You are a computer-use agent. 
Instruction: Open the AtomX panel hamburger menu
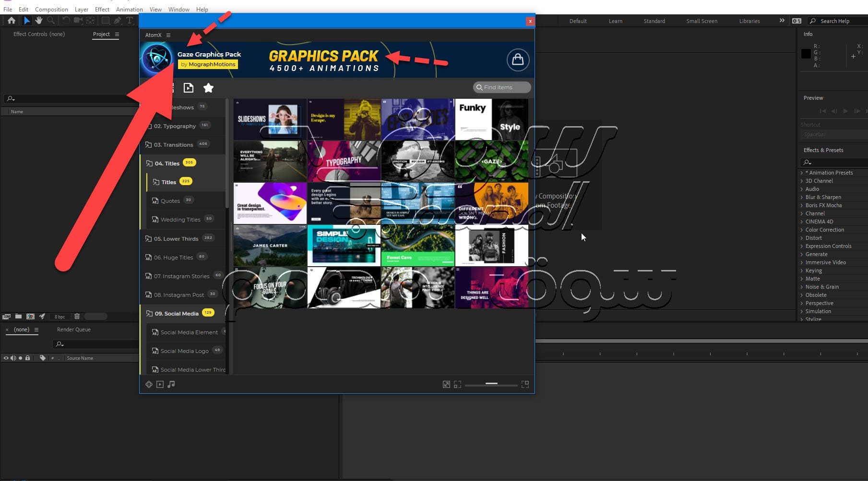pos(168,35)
